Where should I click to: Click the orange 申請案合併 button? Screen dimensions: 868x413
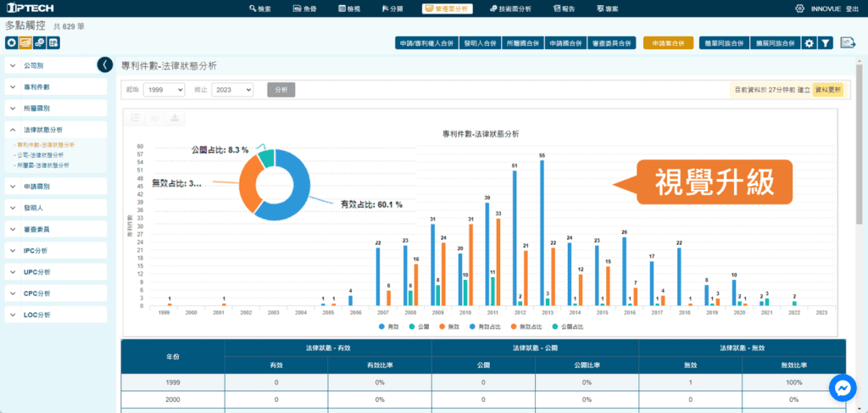click(x=668, y=42)
